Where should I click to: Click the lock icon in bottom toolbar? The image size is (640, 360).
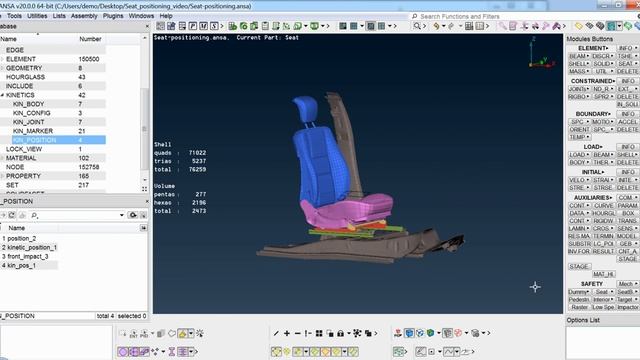tap(340, 333)
